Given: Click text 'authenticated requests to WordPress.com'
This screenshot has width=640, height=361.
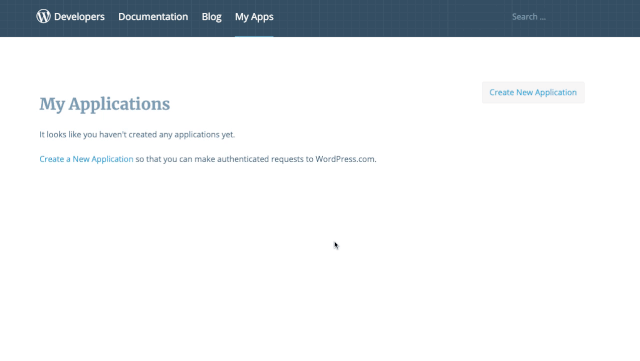Looking at the screenshot, I should 296,159.
